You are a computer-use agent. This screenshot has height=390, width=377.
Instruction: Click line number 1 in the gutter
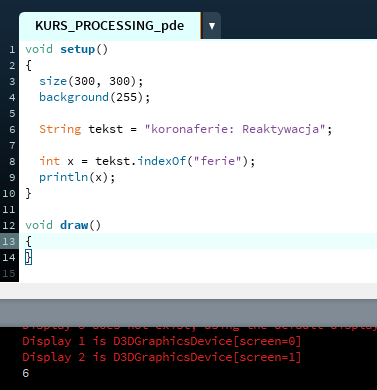[x=12, y=50]
